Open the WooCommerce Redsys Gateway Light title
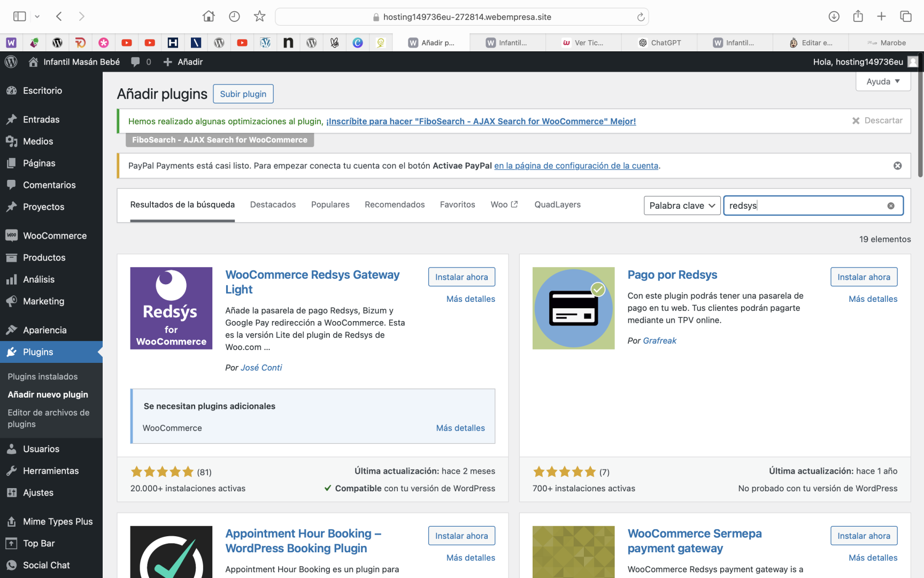This screenshot has height=578, width=924. click(312, 282)
